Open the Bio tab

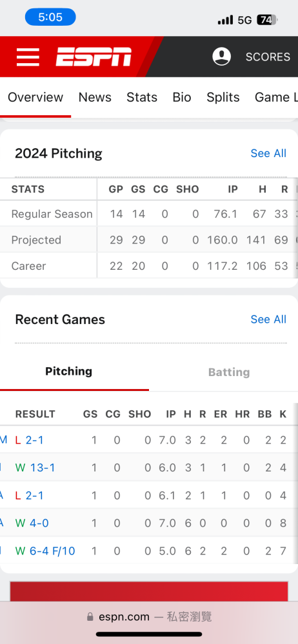coord(182,97)
